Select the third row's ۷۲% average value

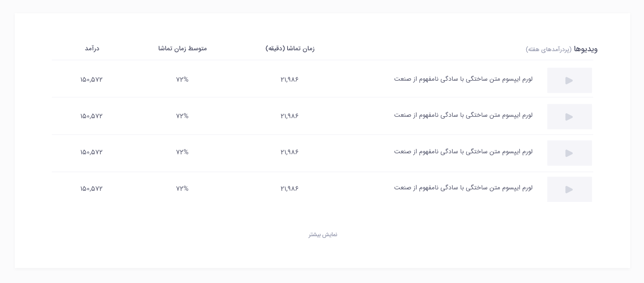(182, 152)
